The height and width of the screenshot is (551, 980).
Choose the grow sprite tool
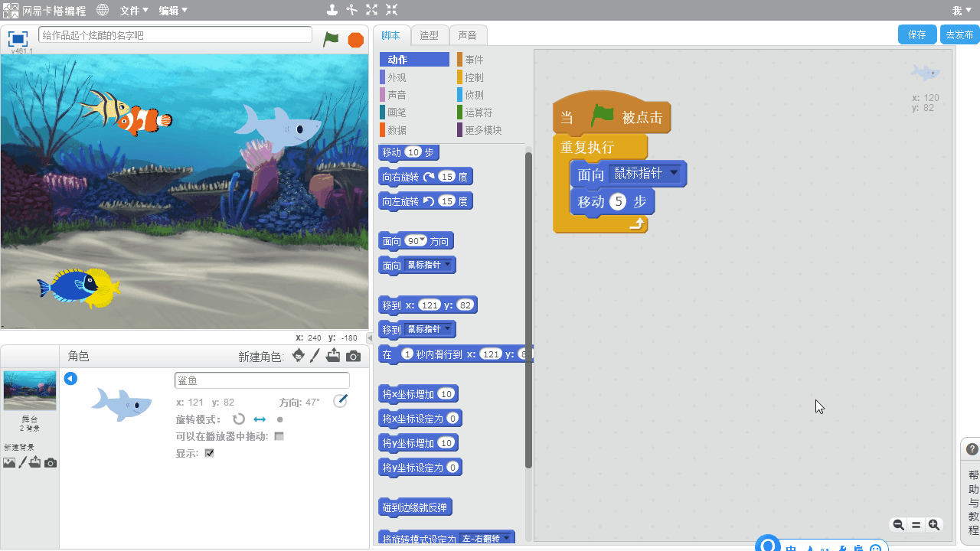(x=371, y=10)
